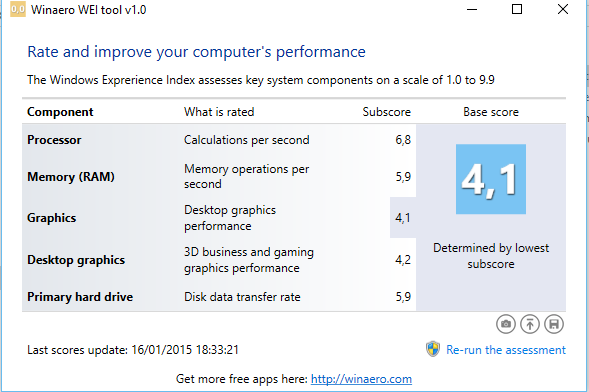Click the upload arrow icon
This screenshot has width=589, height=392.
pos(530,324)
